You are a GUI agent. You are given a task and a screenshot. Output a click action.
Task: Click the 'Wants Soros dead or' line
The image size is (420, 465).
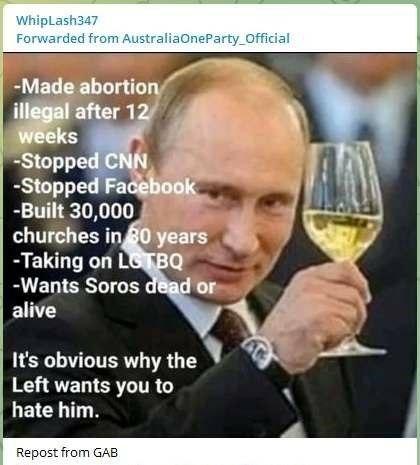tap(114, 286)
